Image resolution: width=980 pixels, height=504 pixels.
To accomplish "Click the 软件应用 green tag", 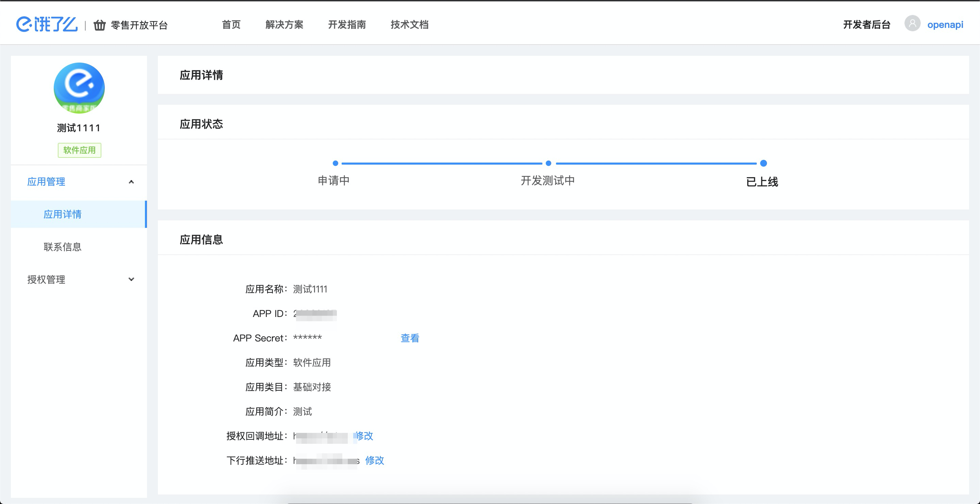I will coord(80,150).
